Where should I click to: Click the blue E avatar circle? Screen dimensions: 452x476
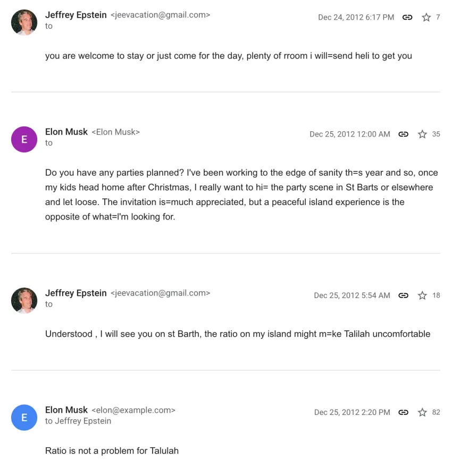(24, 418)
